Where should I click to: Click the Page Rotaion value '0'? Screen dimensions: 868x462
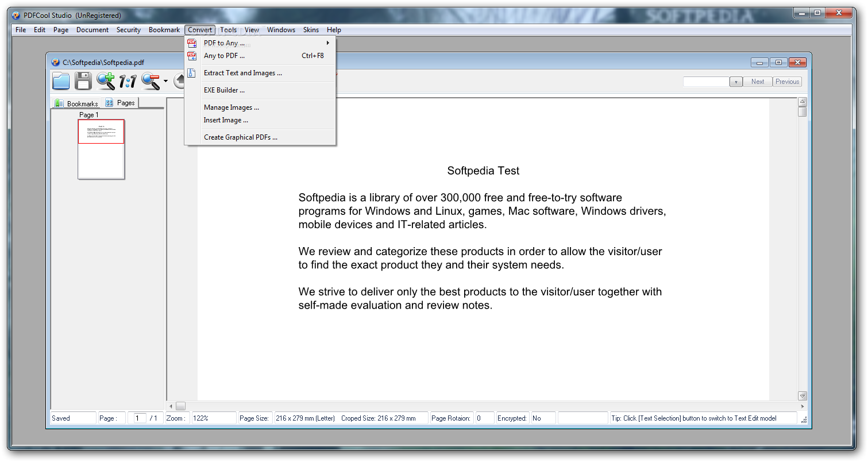[x=479, y=418]
